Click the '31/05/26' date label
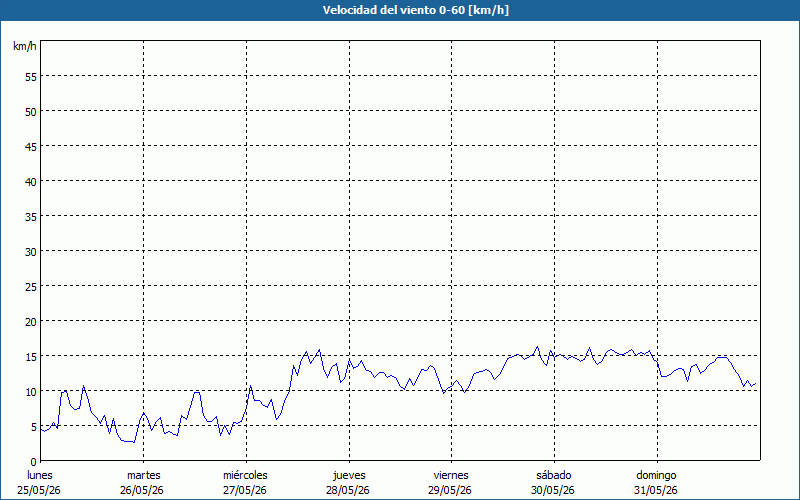800x500 pixels. [656, 490]
